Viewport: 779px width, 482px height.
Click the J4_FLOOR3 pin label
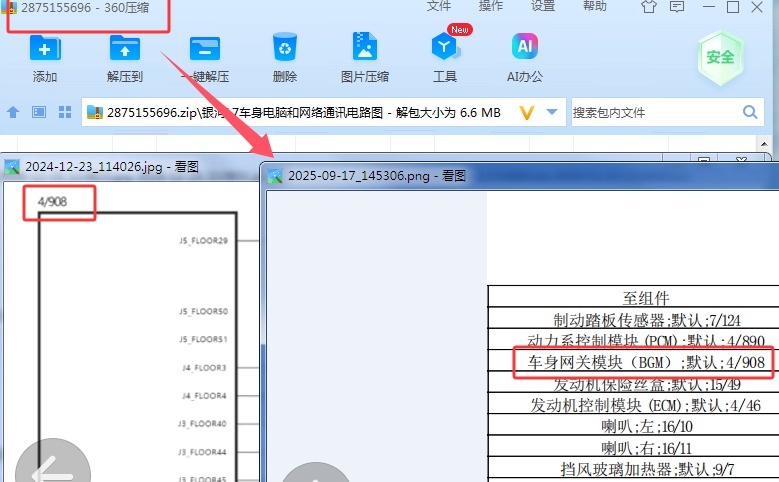[x=204, y=368]
